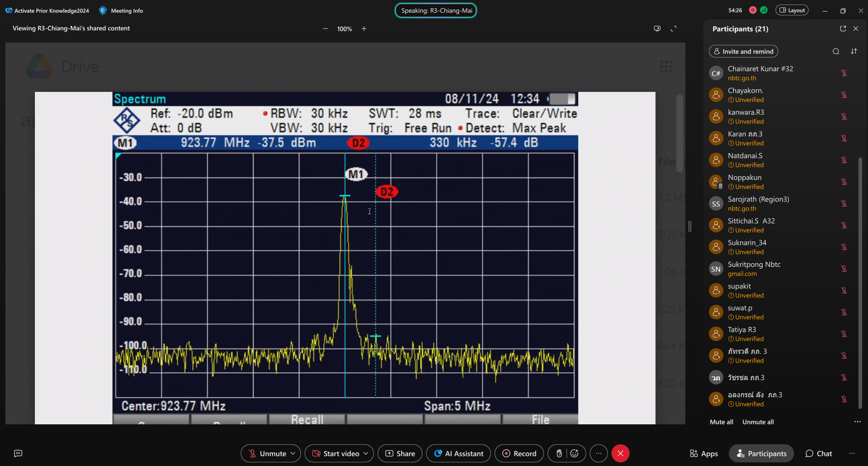Expand audio options arrow next to Unmute
This screenshot has width=868, height=466.
pyautogui.click(x=293, y=453)
